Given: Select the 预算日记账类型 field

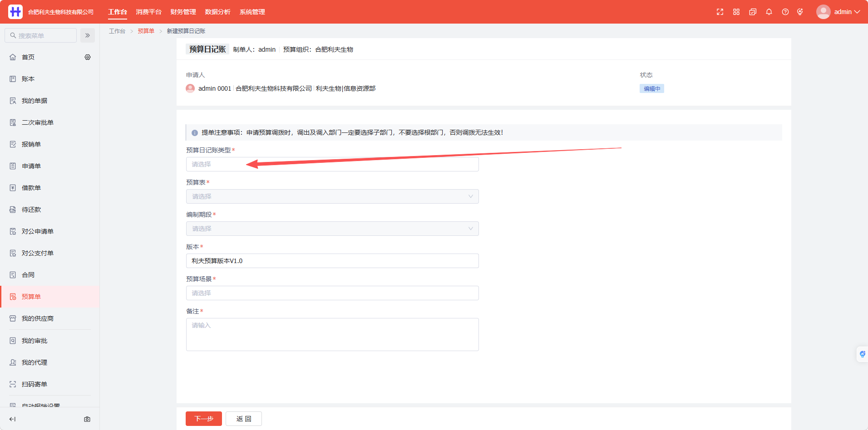Looking at the screenshot, I should tap(332, 164).
